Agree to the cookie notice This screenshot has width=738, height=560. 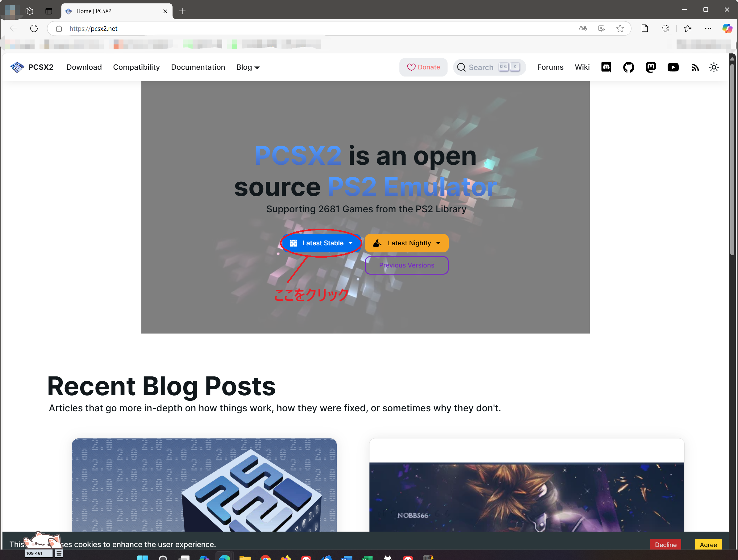(708, 544)
